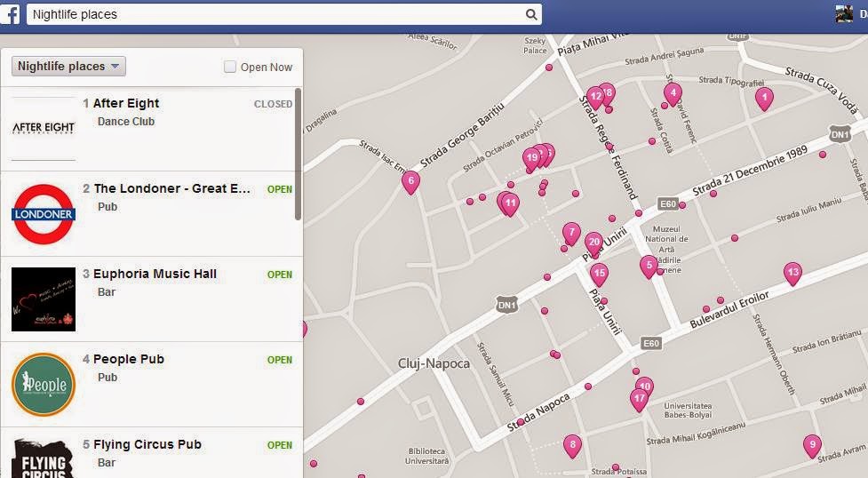Image resolution: width=868 pixels, height=478 pixels.
Task: Select map pin number 9
Action: [812, 446]
